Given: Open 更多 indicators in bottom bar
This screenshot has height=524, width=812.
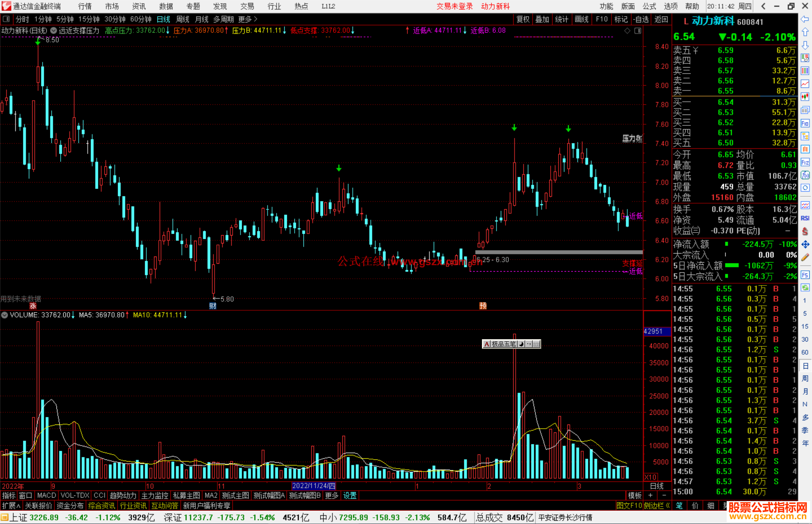Looking at the screenshot, I should coord(332,495).
